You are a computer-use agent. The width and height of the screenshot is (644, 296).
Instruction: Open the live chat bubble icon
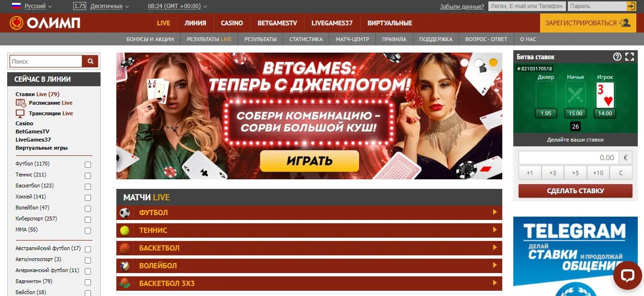coord(627,275)
